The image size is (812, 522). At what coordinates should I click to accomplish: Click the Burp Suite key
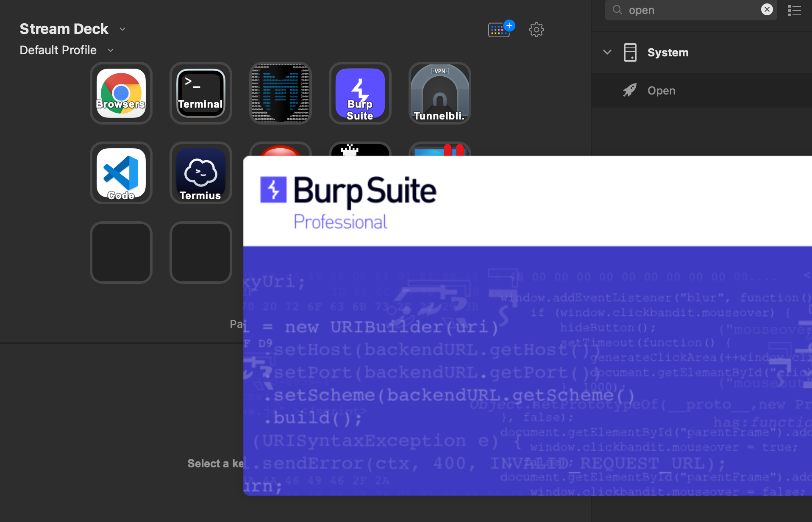tap(360, 93)
